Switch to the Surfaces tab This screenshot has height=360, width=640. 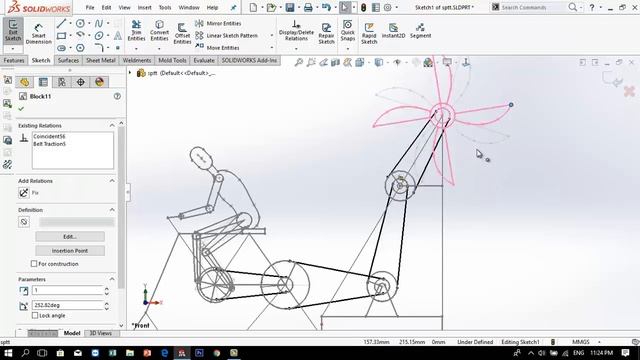(68, 60)
